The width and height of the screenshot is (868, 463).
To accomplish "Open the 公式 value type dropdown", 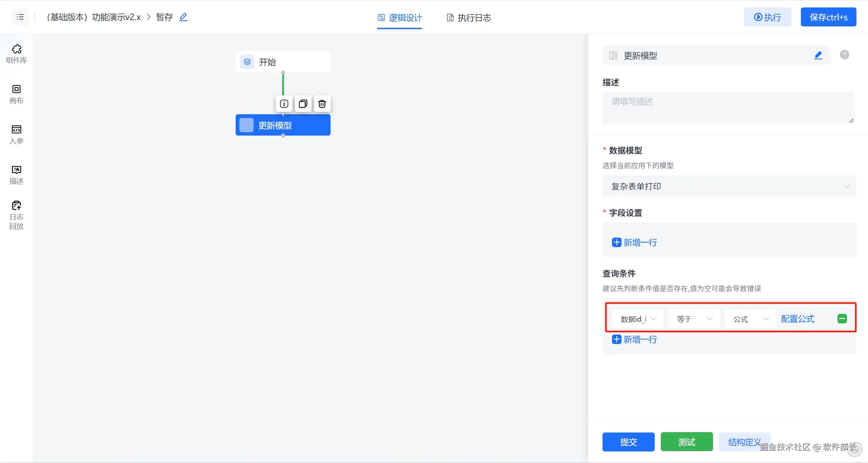I will click(x=750, y=319).
